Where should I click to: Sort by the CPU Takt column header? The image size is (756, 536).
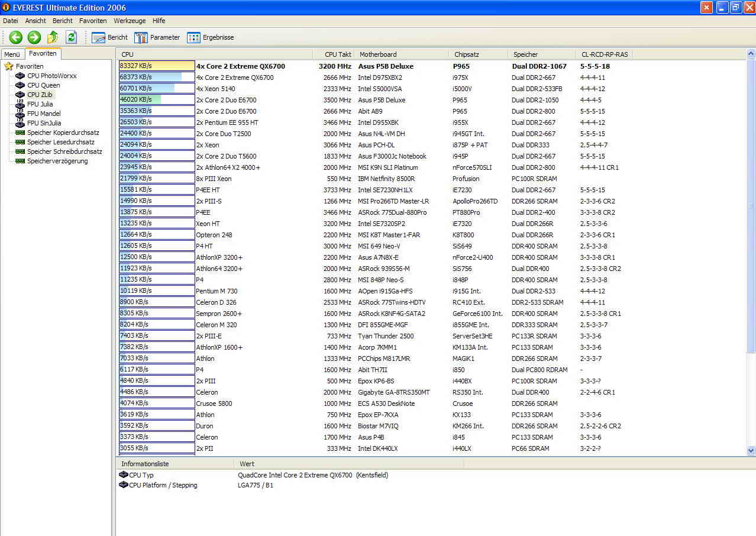click(333, 54)
